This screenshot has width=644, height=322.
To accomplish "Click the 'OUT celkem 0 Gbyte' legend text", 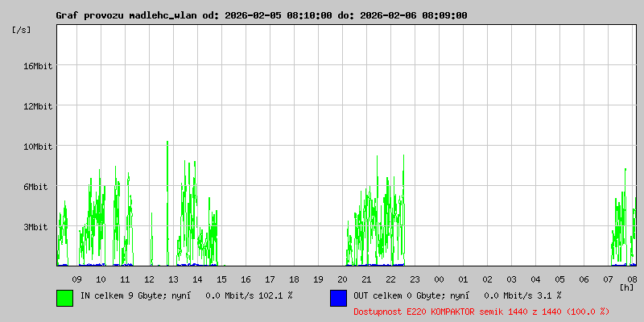I will point(398,295).
